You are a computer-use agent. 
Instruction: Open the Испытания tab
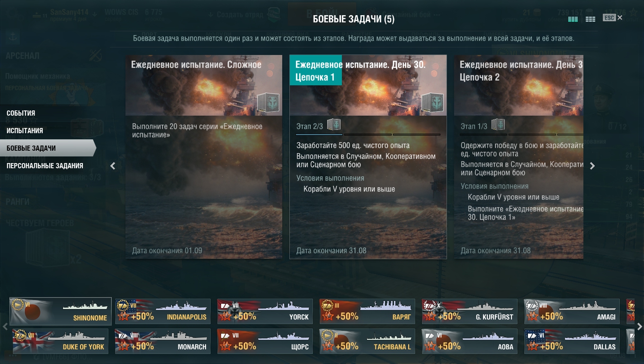[25, 131]
